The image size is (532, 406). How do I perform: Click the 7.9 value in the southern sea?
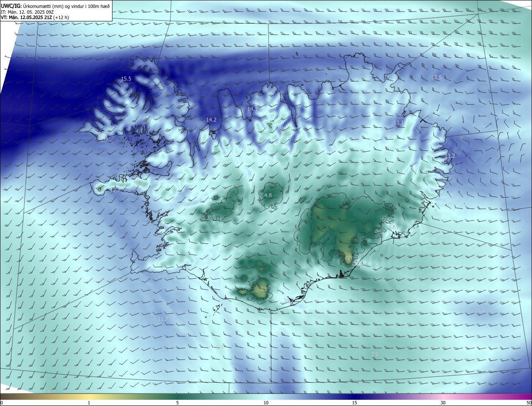tap(374, 354)
